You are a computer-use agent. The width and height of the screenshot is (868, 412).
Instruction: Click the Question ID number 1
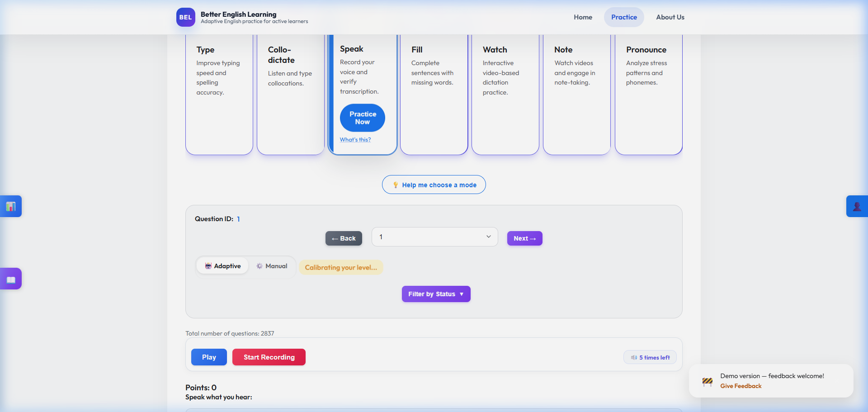[x=238, y=219]
